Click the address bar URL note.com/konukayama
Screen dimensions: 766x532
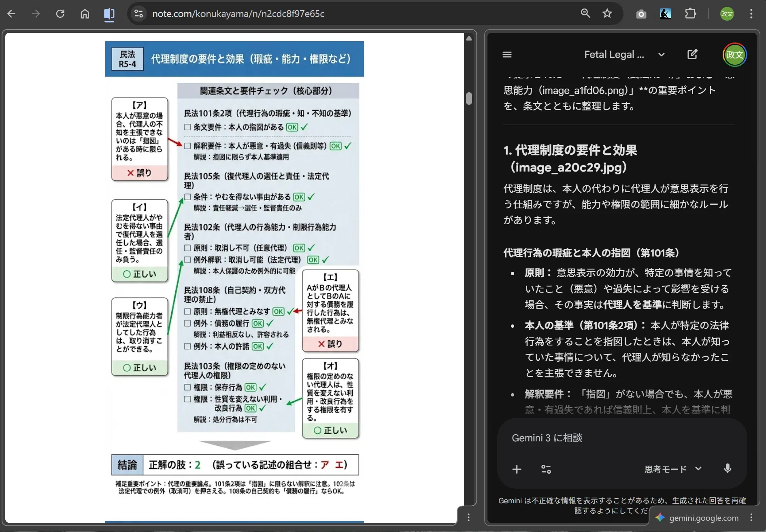pyautogui.click(x=238, y=14)
